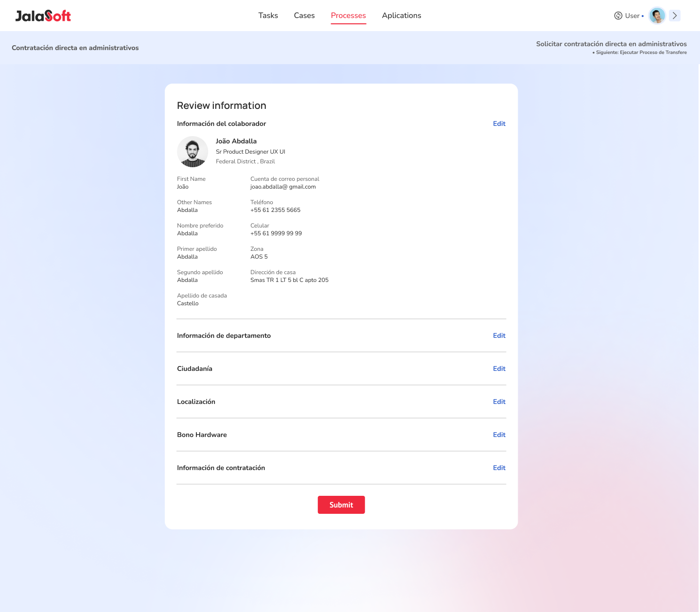Click the Nombre preferido label

click(x=200, y=226)
